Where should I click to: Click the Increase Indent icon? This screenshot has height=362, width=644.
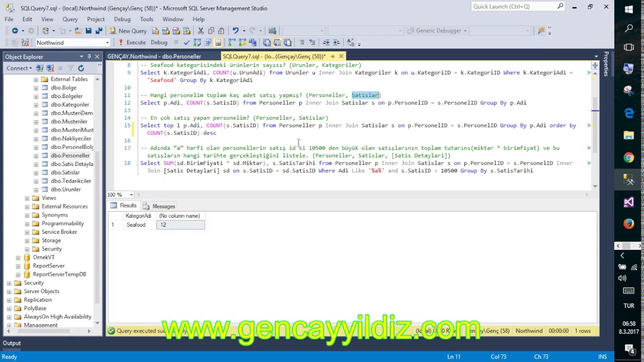[x=336, y=43]
